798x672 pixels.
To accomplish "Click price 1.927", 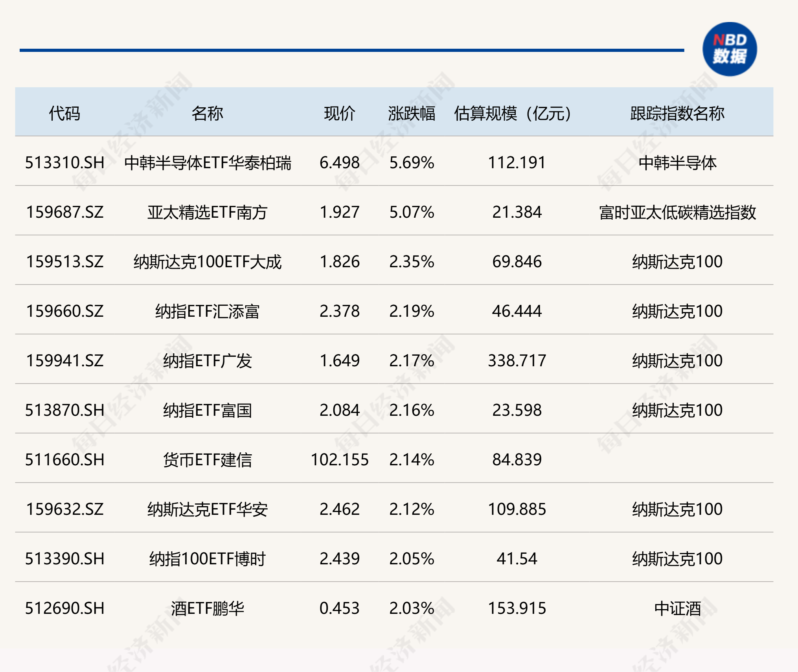I will (x=340, y=212).
